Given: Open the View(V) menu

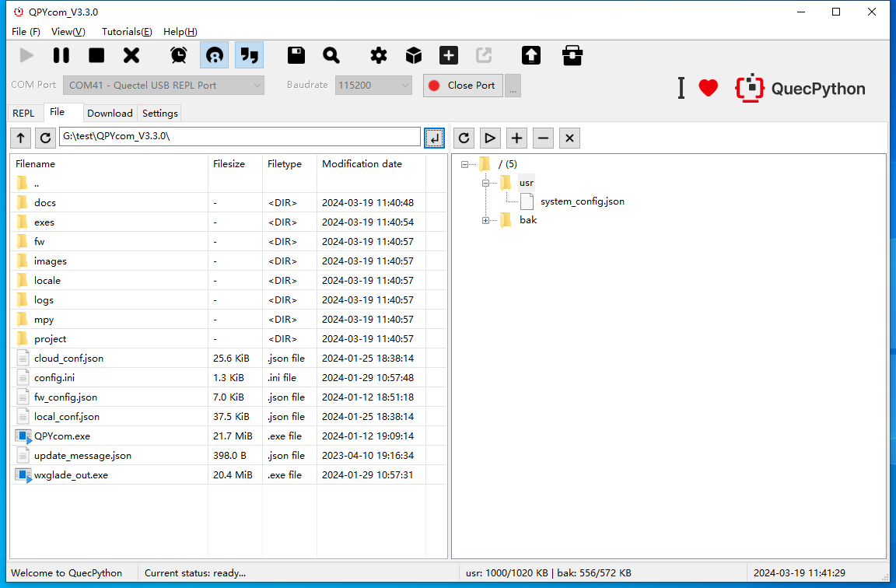Looking at the screenshot, I should [x=68, y=31].
